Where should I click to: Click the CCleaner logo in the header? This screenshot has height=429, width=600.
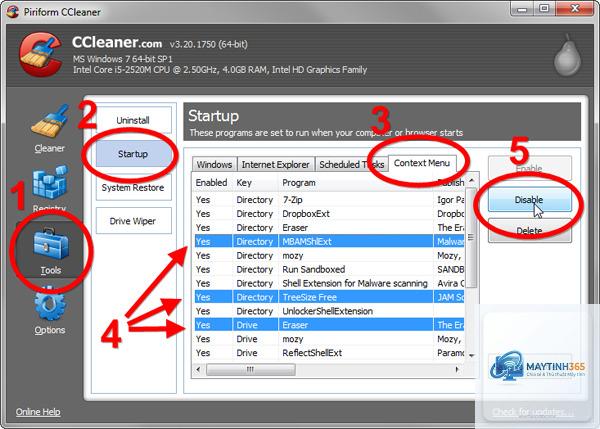coord(40,54)
